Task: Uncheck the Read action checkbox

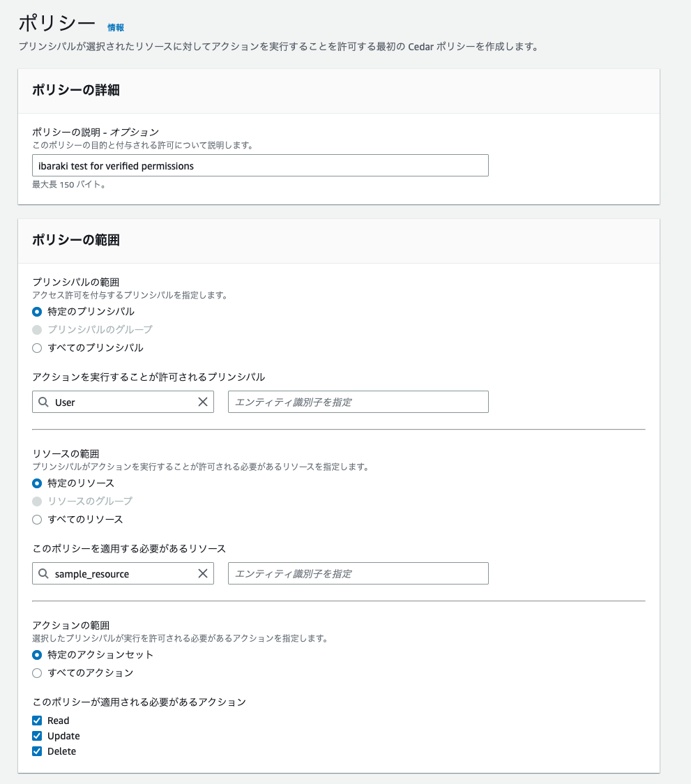Action: (x=37, y=721)
